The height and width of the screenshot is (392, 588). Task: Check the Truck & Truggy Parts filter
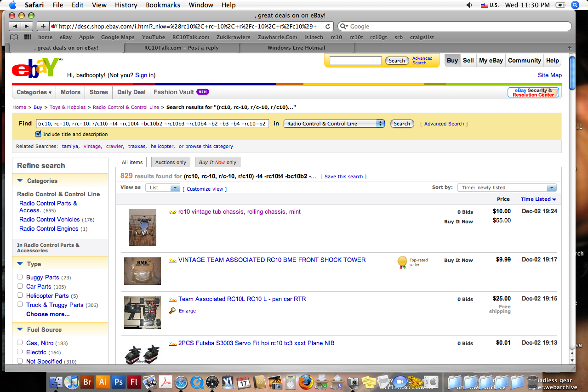tap(20, 305)
